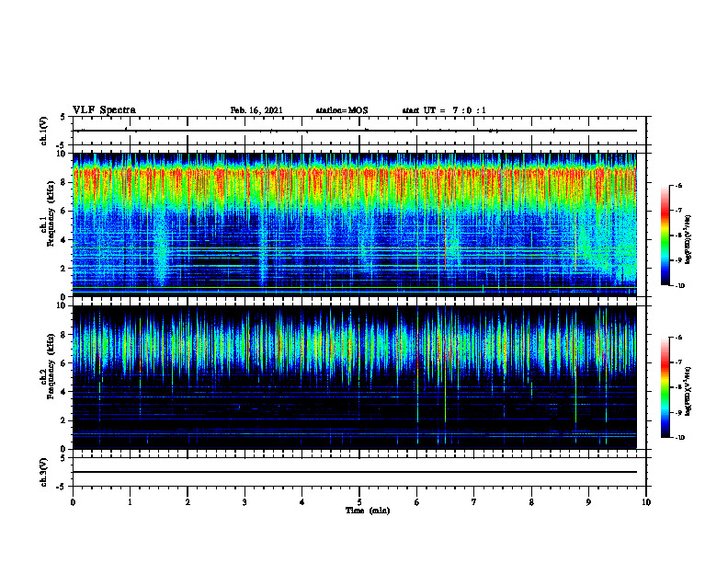Click the "-6" tick on ch.1 colorbar
Screen dimensions: 728x563
point(678,185)
